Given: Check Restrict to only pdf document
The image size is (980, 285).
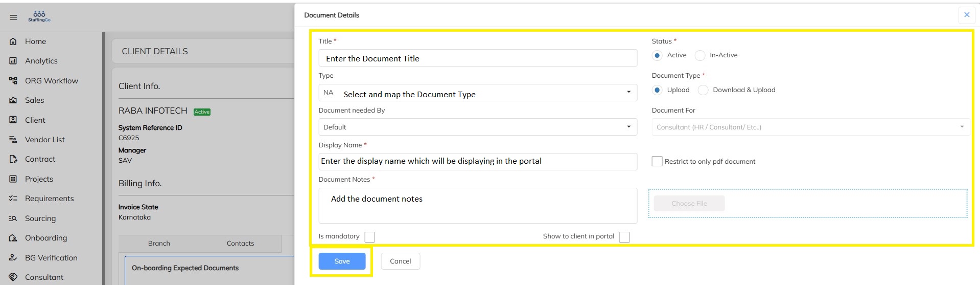Looking at the screenshot, I should point(657,161).
